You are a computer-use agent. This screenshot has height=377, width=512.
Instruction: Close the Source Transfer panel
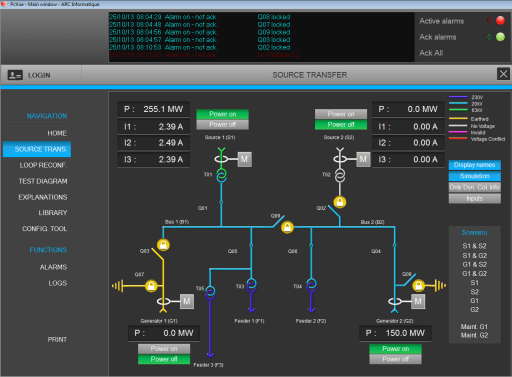pyautogui.click(x=503, y=74)
